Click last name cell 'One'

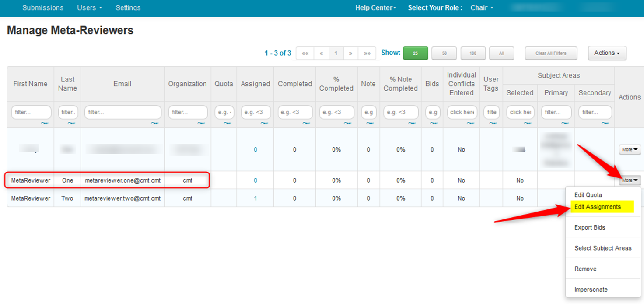[67, 180]
